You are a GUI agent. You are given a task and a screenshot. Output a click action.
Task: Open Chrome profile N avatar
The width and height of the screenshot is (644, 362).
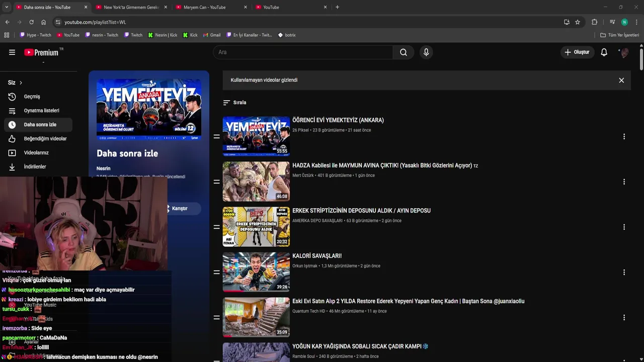pyautogui.click(x=624, y=22)
